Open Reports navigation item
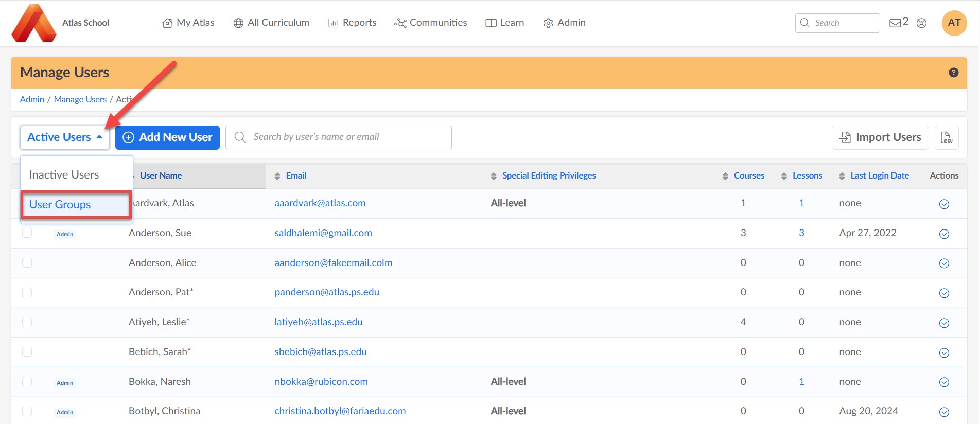Viewport: 980px width, 424px height. (x=352, y=23)
